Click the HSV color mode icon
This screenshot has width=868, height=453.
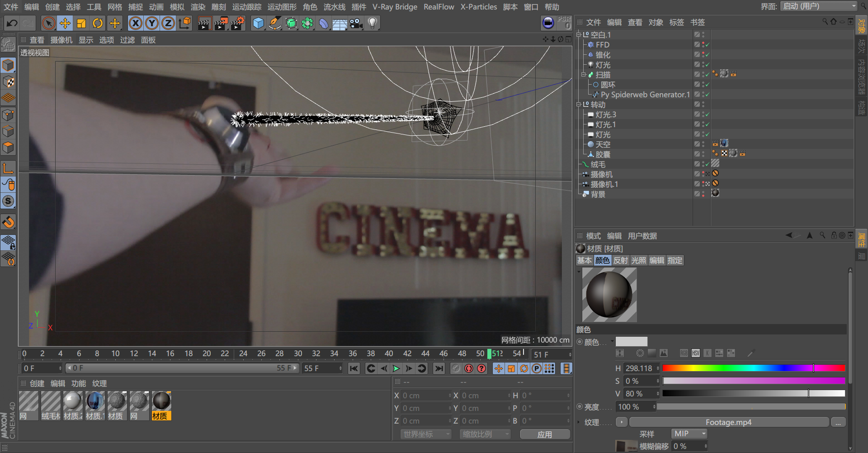click(x=695, y=353)
